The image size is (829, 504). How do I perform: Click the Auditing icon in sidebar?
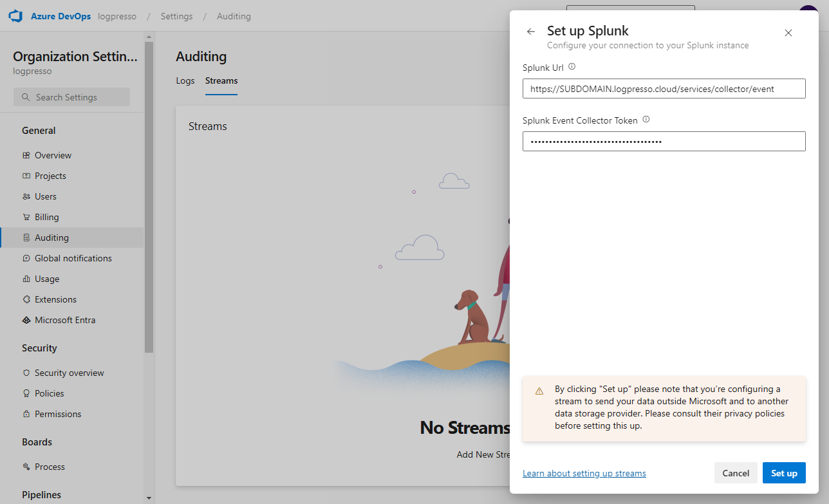tap(26, 238)
